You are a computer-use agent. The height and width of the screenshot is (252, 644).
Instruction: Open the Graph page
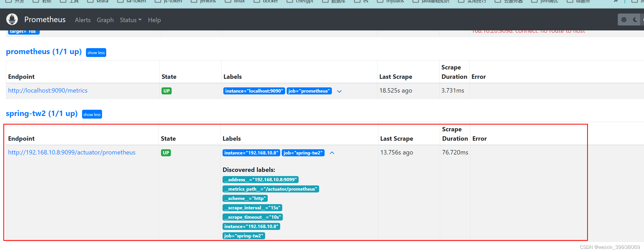click(x=105, y=20)
